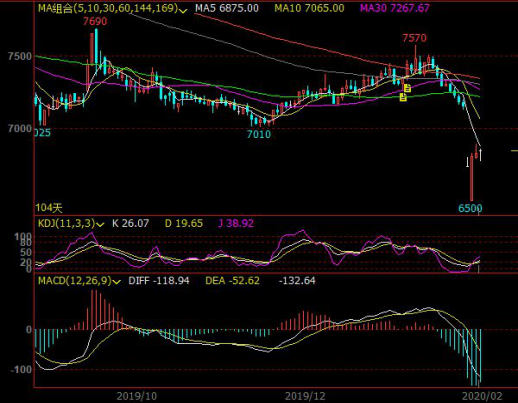Click the MA10 7065.00 legend label
Screen dimensions: 518x403
coord(309,8)
